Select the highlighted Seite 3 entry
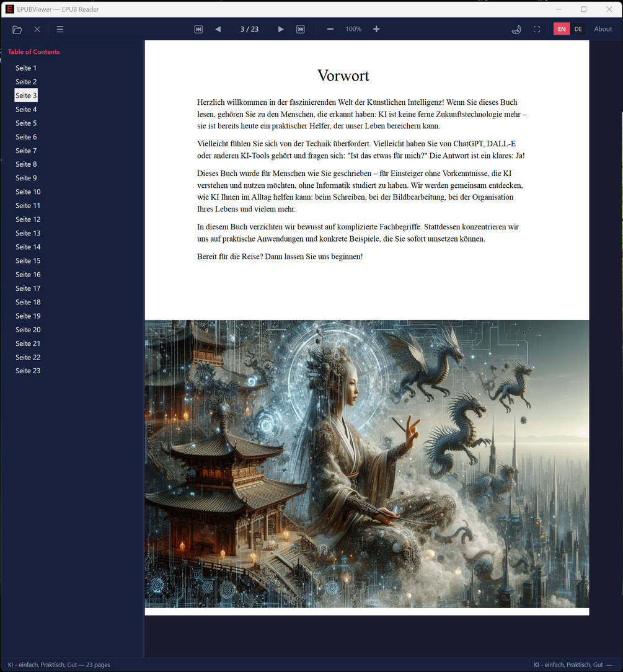The width and height of the screenshot is (623, 672). coord(26,95)
